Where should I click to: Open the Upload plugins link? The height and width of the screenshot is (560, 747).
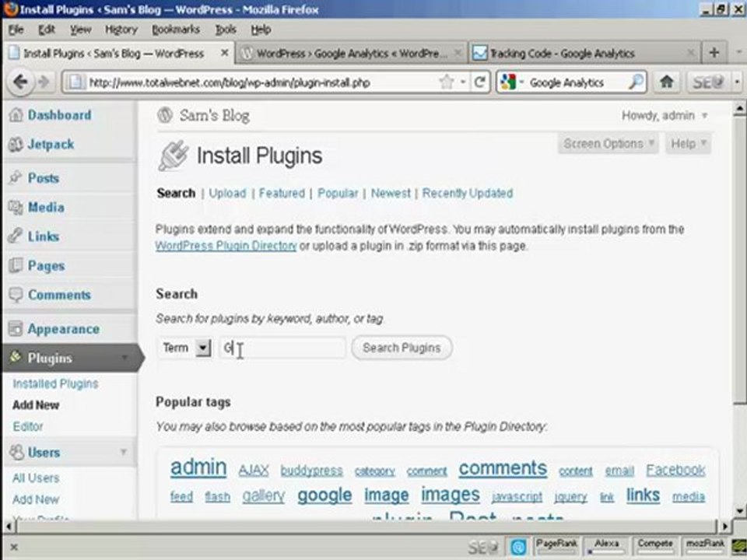click(227, 194)
